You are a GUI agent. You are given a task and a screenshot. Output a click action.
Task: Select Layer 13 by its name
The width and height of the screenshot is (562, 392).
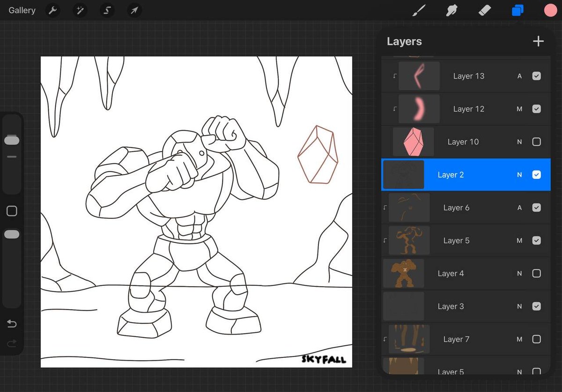point(468,76)
